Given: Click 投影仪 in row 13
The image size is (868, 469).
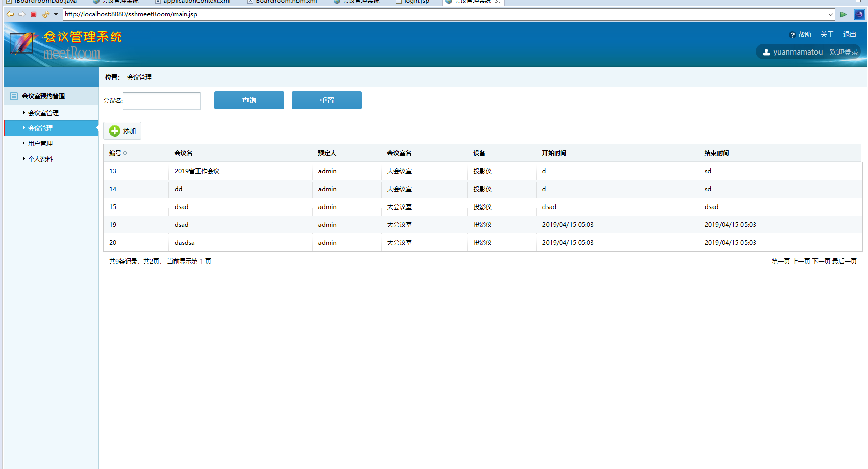Looking at the screenshot, I should tap(482, 171).
